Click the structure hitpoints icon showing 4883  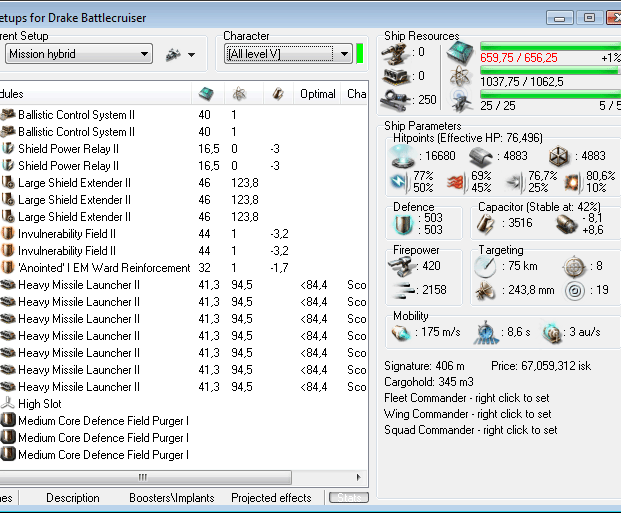559,156
